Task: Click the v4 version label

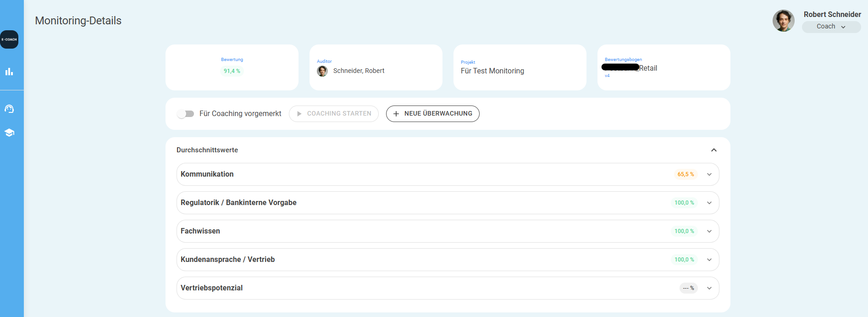Action: (x=607, y=76)
